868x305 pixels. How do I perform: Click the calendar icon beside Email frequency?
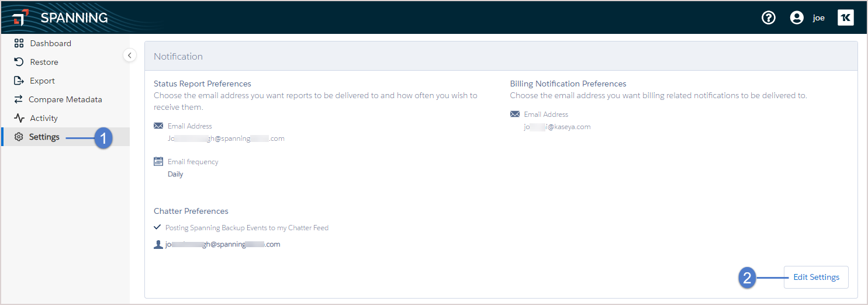[x=158, y=161]
